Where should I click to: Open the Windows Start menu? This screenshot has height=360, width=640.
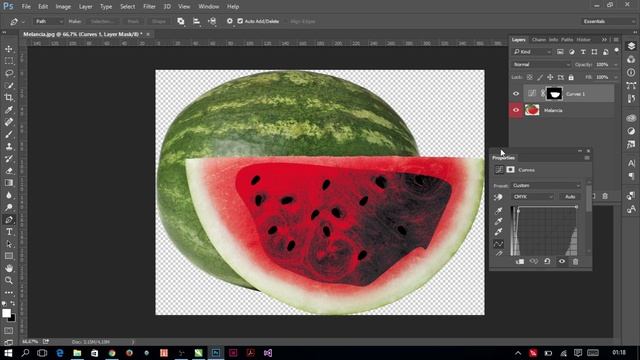pos(8,353)
